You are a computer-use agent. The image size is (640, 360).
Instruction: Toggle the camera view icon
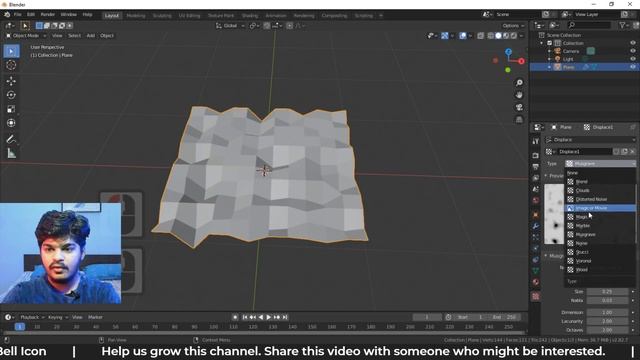coord(519,107)
